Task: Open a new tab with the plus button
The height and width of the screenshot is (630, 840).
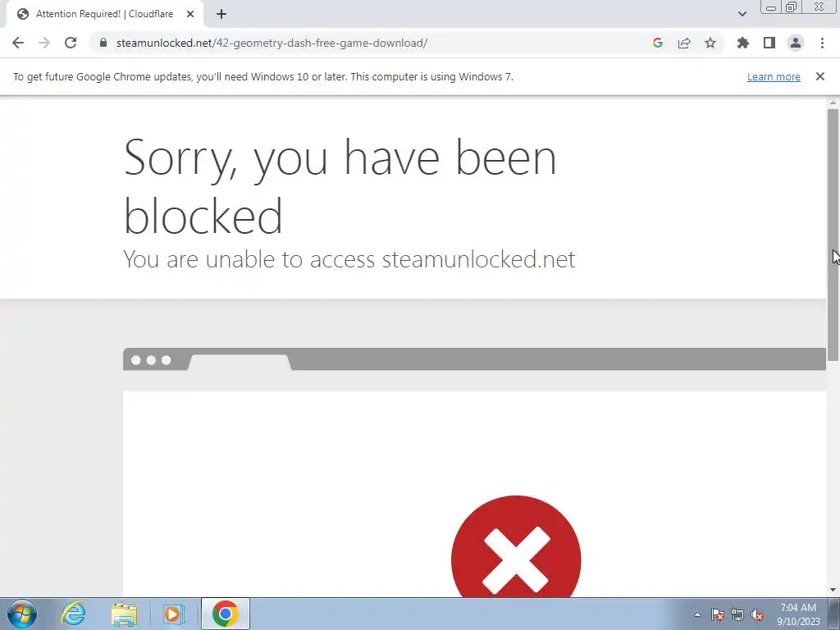Action: pos(221,15)
